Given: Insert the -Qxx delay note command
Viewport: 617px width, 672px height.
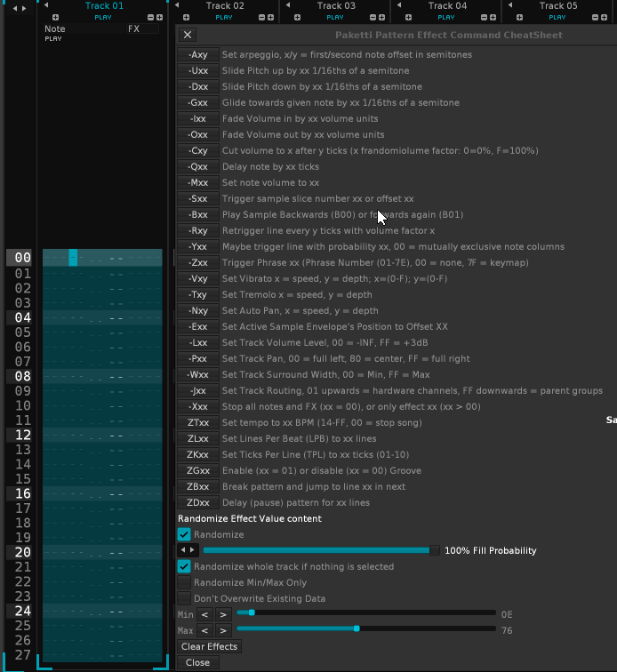Looking at the screenshot, I should [x=198, y=167].
